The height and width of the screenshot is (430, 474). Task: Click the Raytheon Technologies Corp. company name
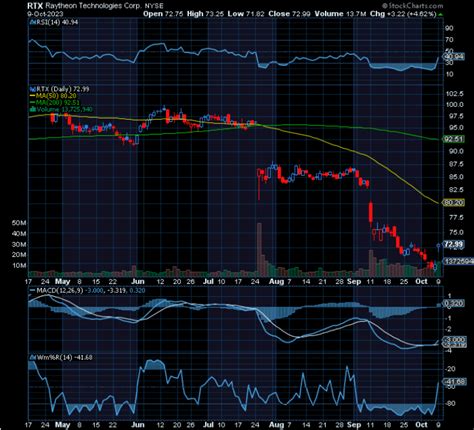[x=93, y=6]
